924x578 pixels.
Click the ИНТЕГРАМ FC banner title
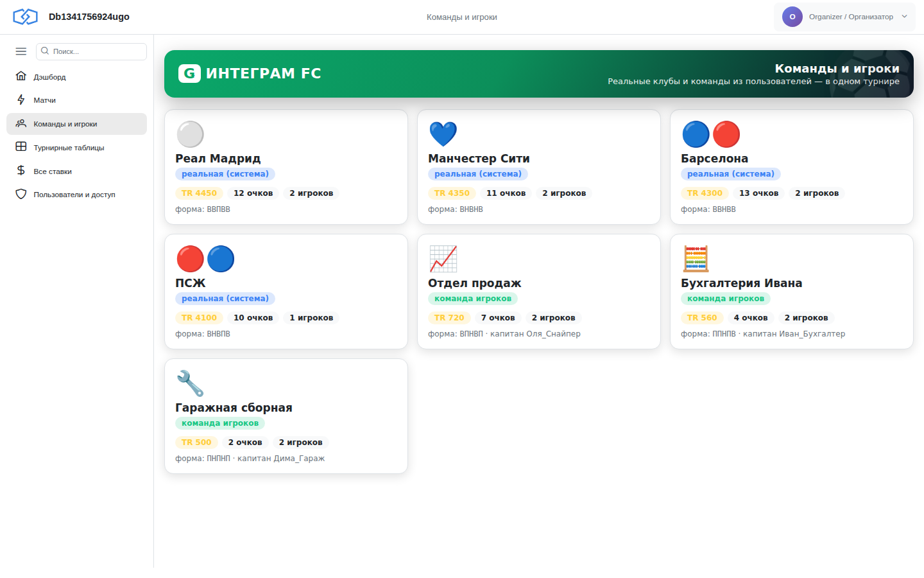263,73
